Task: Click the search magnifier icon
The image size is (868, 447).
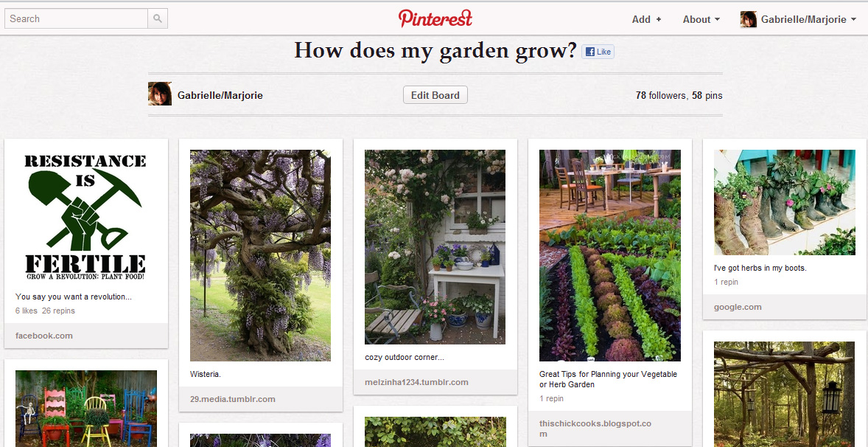Action: 158,19
